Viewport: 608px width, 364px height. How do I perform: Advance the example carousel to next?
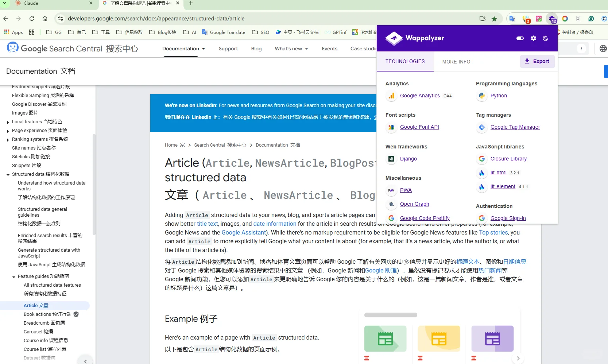[518, 358]
